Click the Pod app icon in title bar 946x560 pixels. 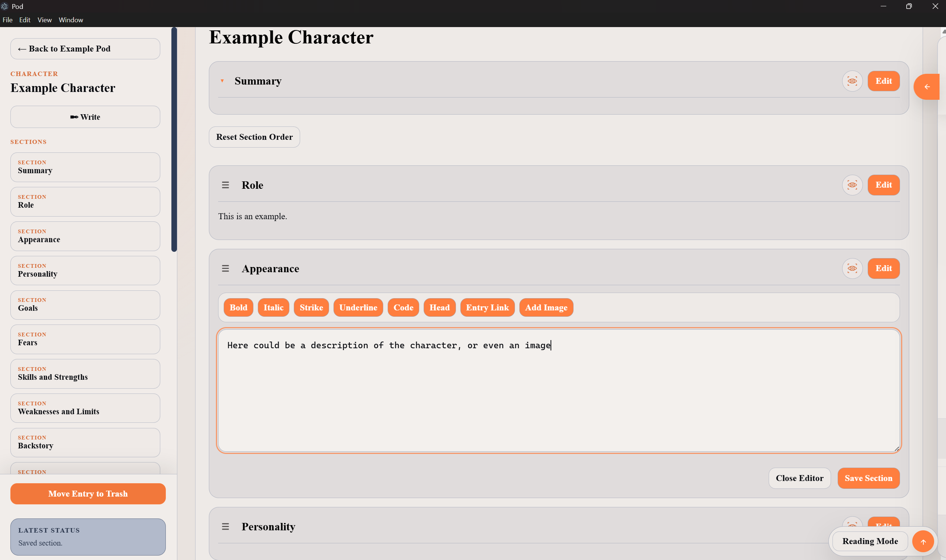(x=4, y=6)
